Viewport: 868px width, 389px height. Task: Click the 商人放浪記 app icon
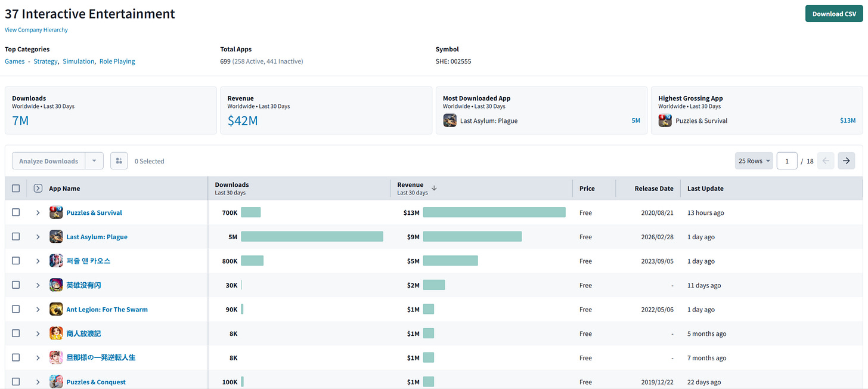pyautogui.click(x=56, y=334)
